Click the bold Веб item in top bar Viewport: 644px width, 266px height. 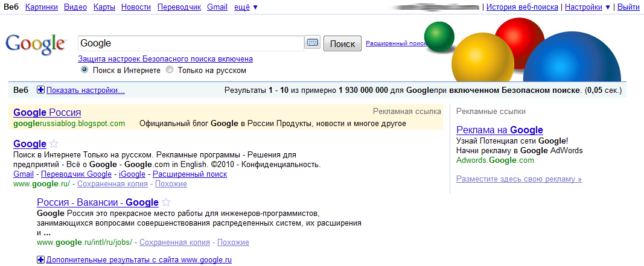tap(11, 7)
